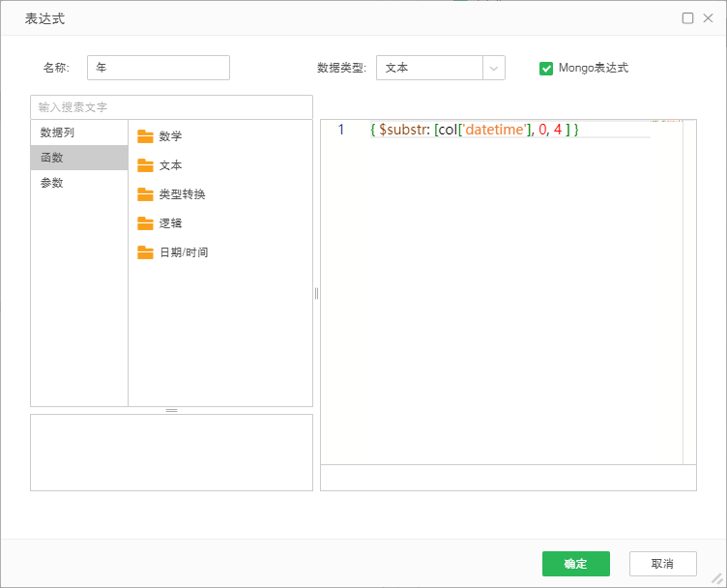Viewport: 727px width, 588px height.
Task: Confirm with the 确定 button
Action: [x=576, y=564]
